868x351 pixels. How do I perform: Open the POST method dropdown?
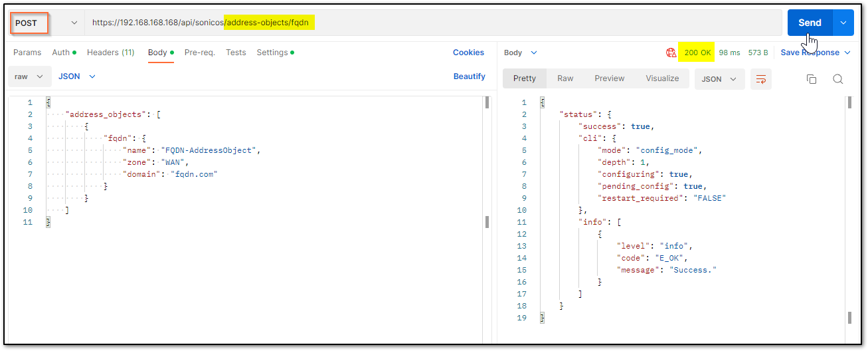coord(46,23)
